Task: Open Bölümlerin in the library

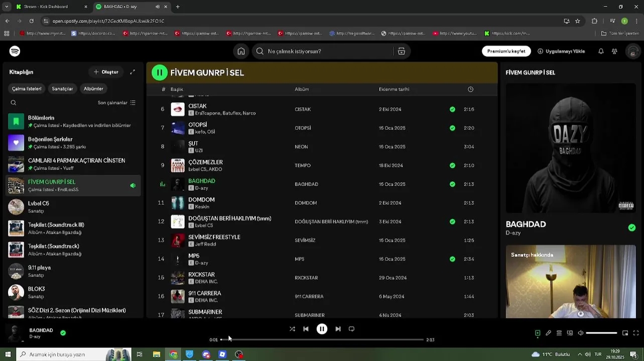Action: click(x=72, y=121)
